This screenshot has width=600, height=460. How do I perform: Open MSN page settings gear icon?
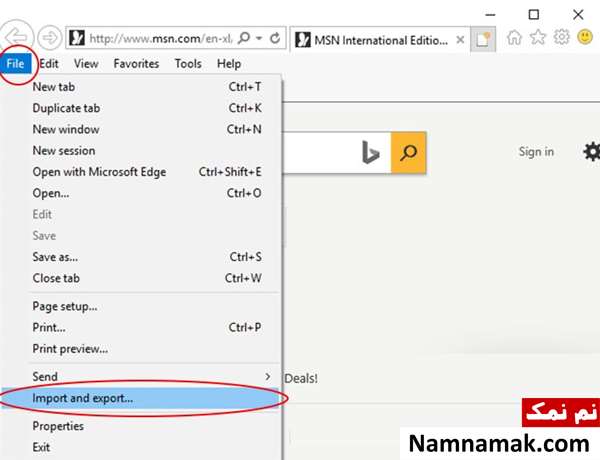click(x=592, y=152)
